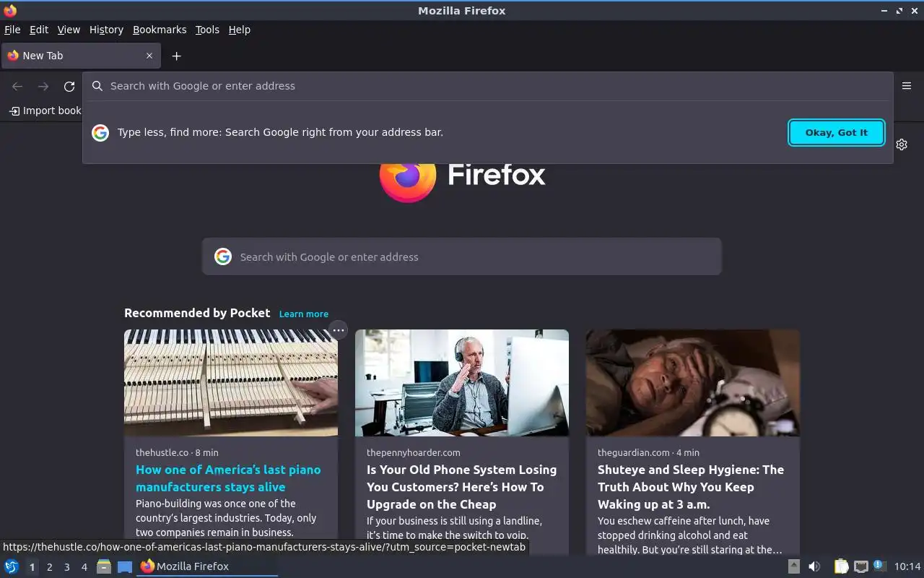Select the New Tab tab
924x578 pixels.
pyautogui.click(x=80, y=56)
